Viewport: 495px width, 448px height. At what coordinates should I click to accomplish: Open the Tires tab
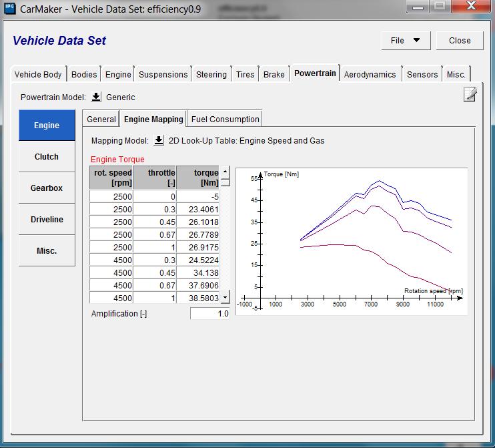point(245,75)
